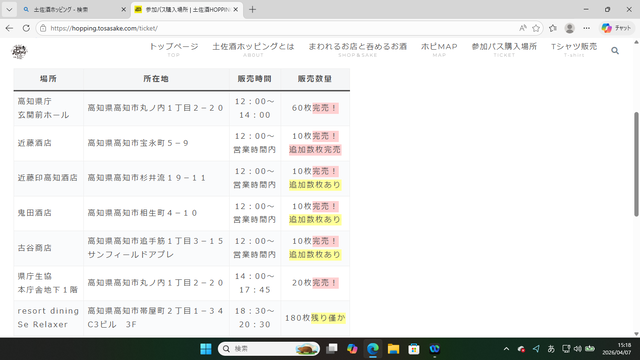The image size is (640, 360).
Task: Open トップページ menu item
Action: [173, 49]
